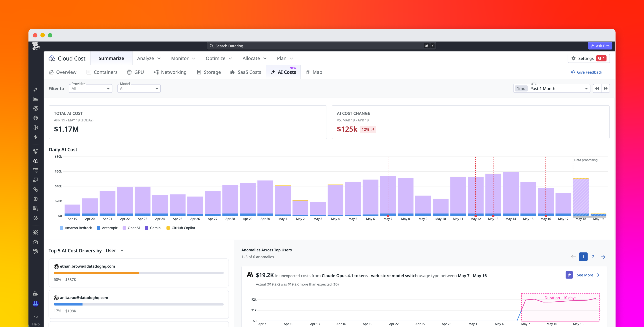Screen dimensions: 644x327
Task: Switch to the Networking tab
Action: click(x=170, y=72)
